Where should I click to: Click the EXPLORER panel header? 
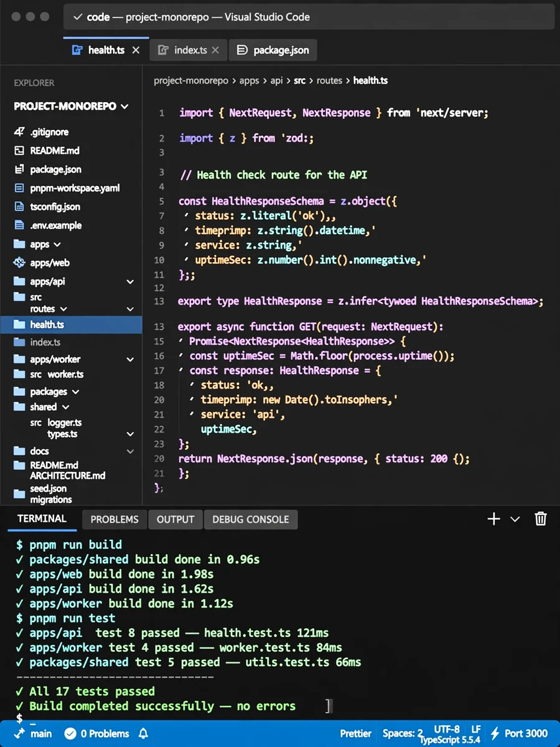point(34,83)
